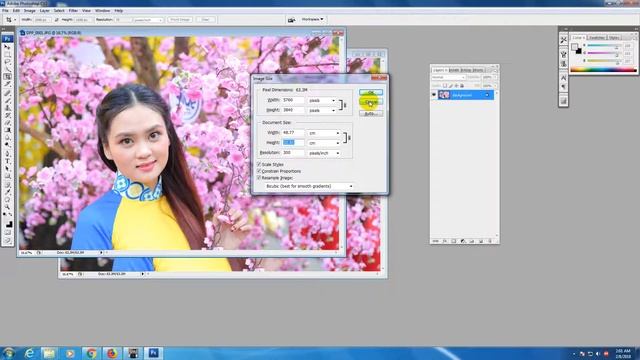
Task: Click add layer mask icon at Layers bottom
Action: [x=453, y=241]
